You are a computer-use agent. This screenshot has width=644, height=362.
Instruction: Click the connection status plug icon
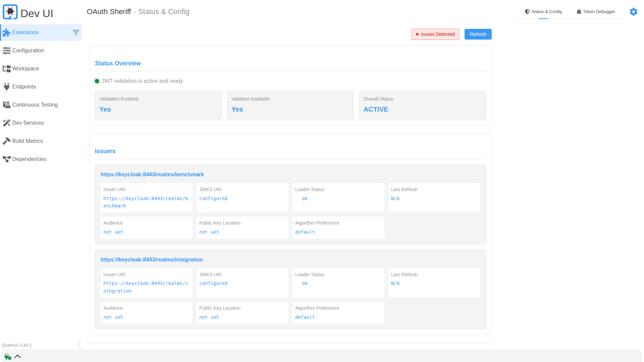[x=8, y=357]
